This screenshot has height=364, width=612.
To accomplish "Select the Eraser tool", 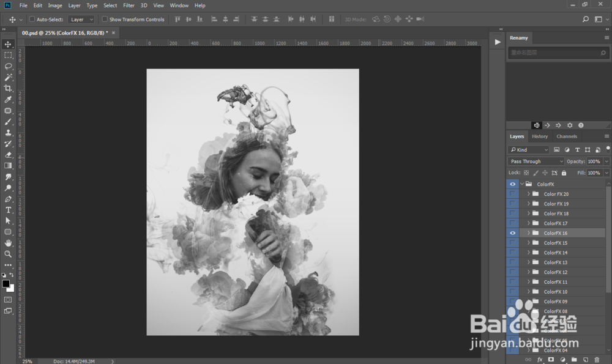I will (8, 155).
